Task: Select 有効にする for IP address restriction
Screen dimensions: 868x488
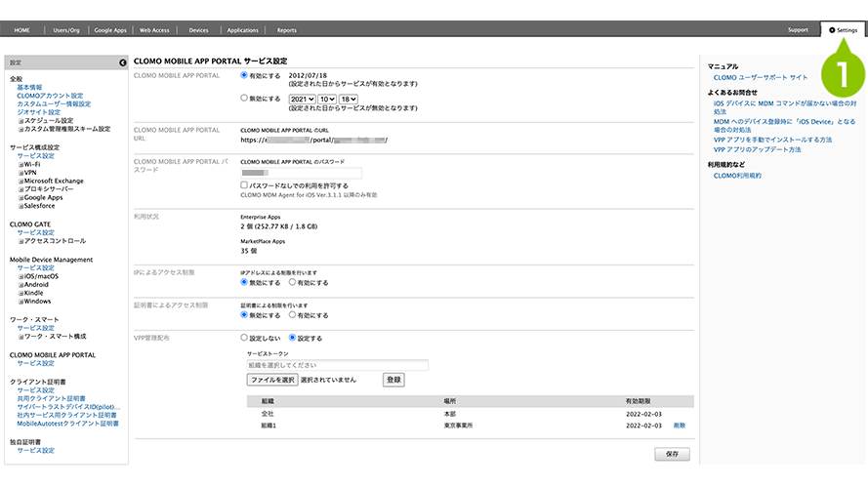Action: 292,282
